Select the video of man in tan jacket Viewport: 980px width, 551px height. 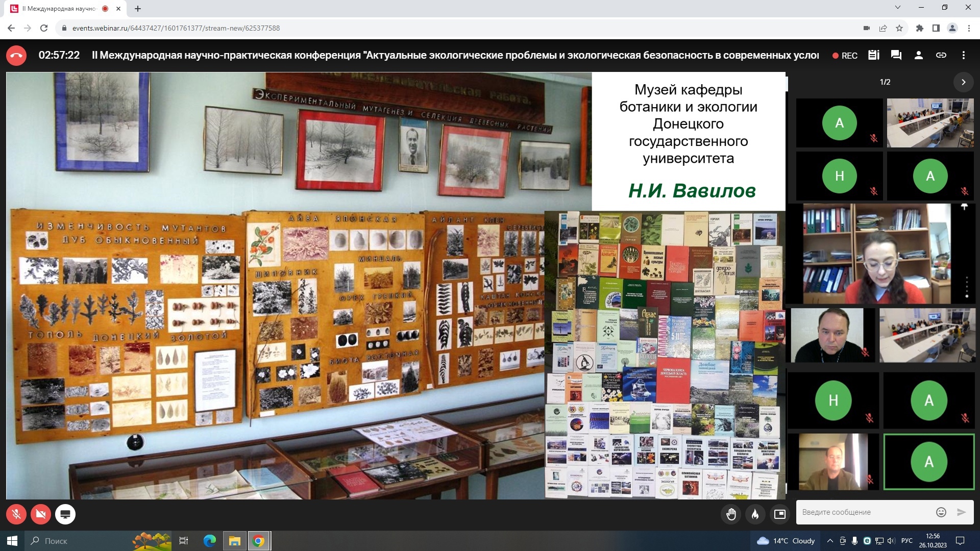[834, 462]
